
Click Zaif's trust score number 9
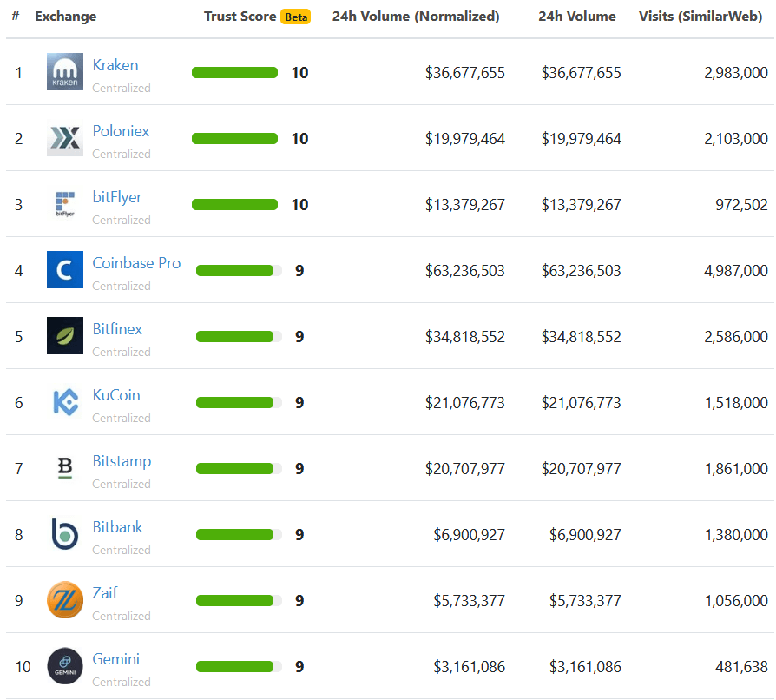(x=299, y=600)
